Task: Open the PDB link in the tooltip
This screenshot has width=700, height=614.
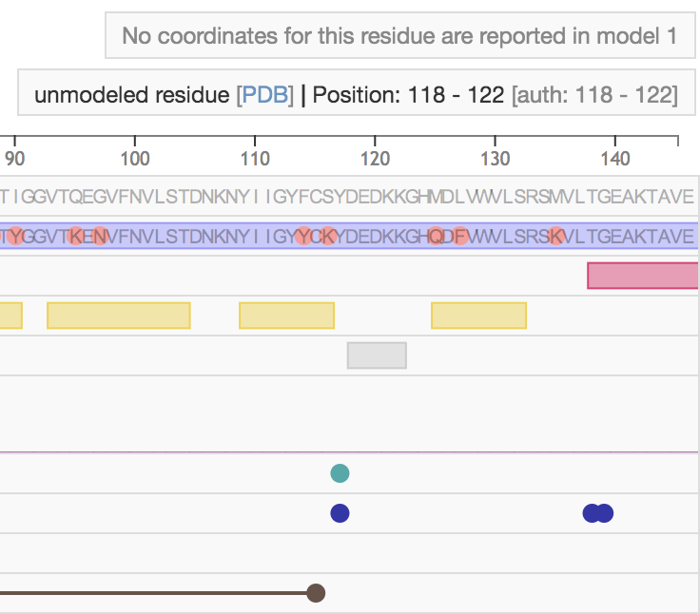Action: 264,95
